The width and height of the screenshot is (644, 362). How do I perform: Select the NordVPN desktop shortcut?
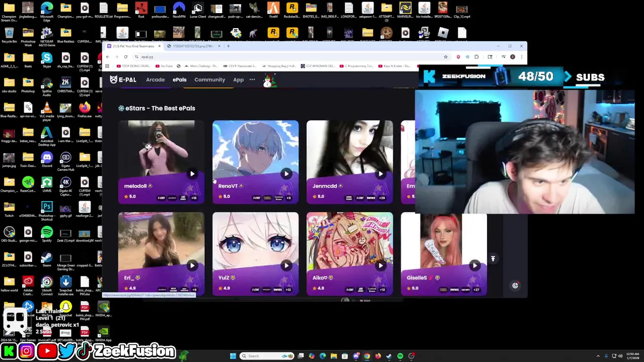tap(179, 9)
